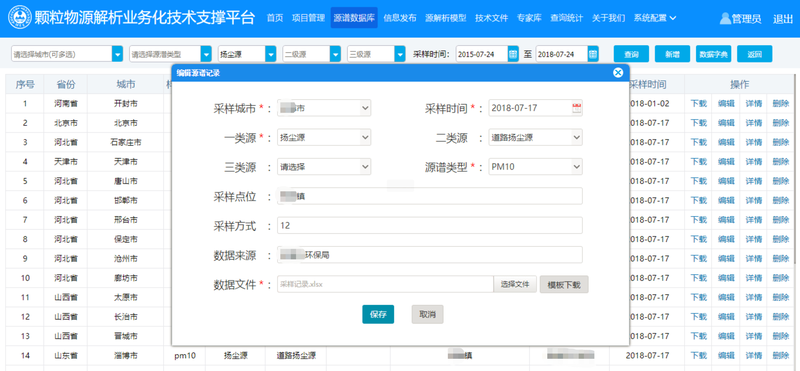Open 查询统计 menu item
The image size is (800, 371).
[566, 18]
